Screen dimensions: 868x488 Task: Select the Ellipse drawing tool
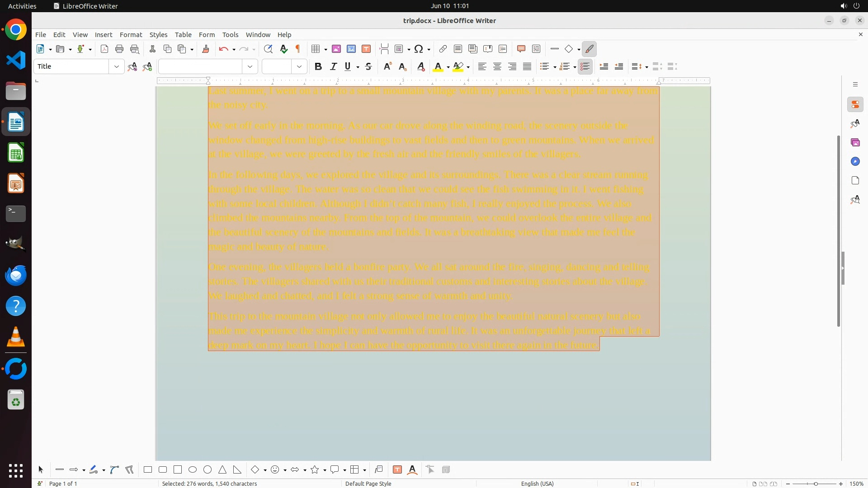tap(193, 470)
